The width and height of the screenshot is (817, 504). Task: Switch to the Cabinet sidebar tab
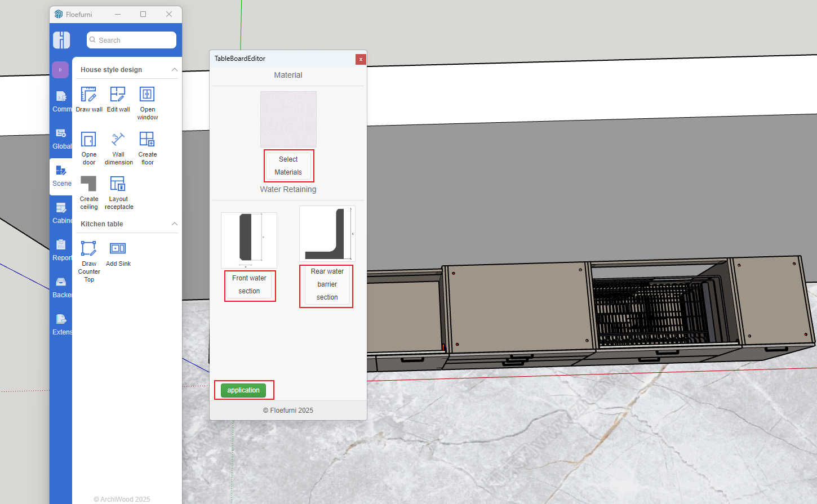(61, 213)
